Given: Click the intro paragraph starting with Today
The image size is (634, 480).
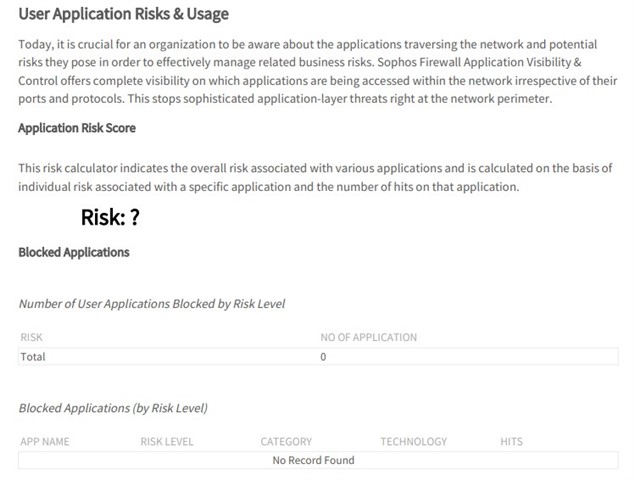Looking at the screenshot, I should [317, 72].
